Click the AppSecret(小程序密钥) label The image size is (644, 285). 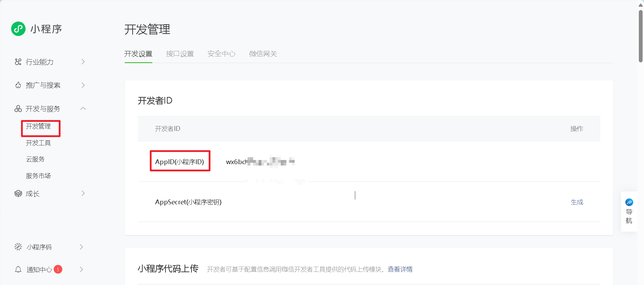point(188,202)
